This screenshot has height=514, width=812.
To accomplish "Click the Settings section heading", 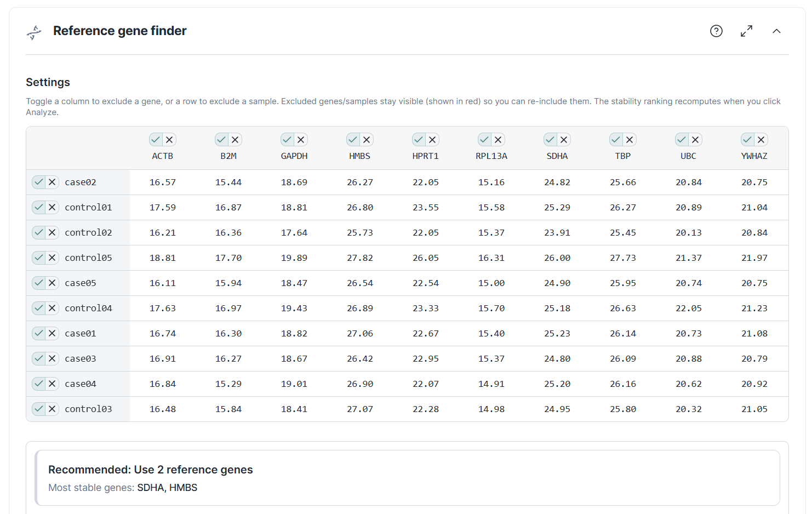I will pyautogui.click(x=48, y=82).
